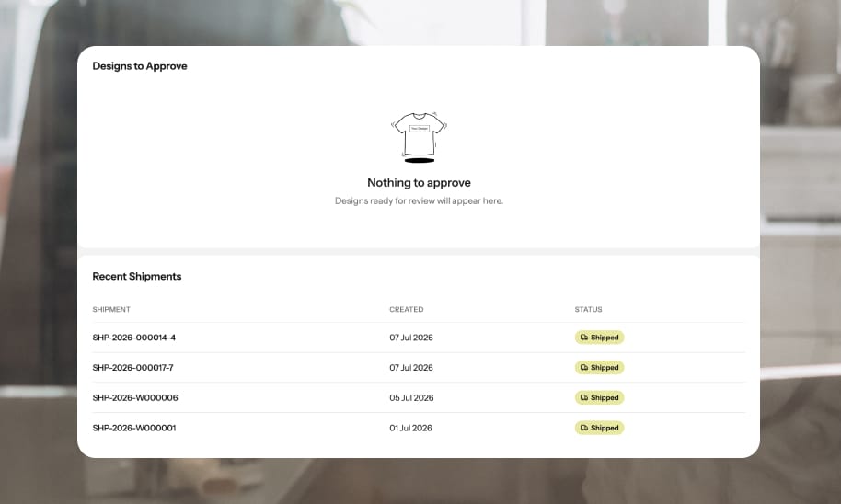This screenshot has width=841, height=504.
Task: Click the 05 Jul 2026 created date
Action: pos(411,397)
